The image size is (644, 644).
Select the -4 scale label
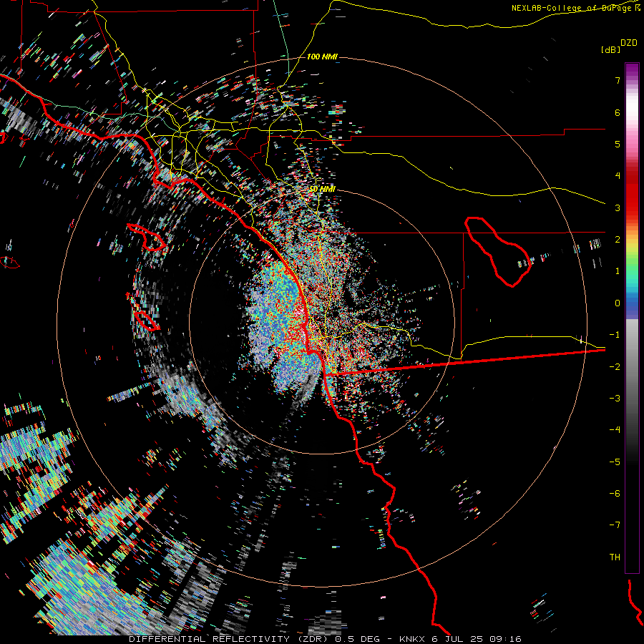[615, 430]
